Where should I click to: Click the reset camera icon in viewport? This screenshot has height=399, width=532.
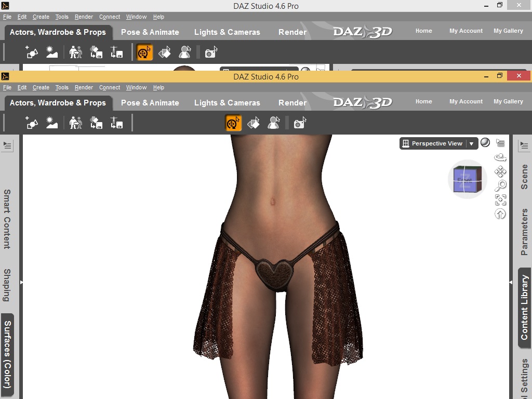tap(500, 214)
